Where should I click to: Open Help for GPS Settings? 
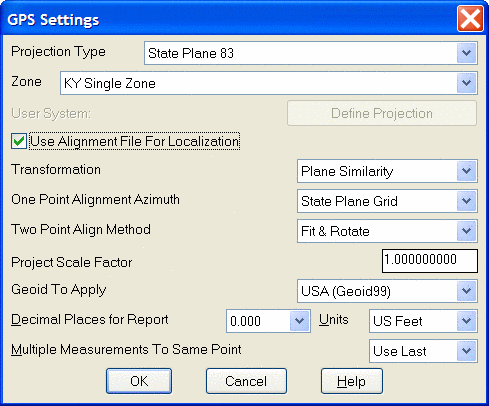pyautogui.click(x=352, y=381)
